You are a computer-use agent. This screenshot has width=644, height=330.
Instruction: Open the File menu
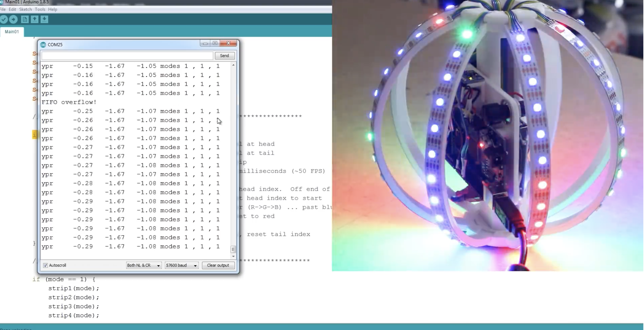(x=3, y=9)
